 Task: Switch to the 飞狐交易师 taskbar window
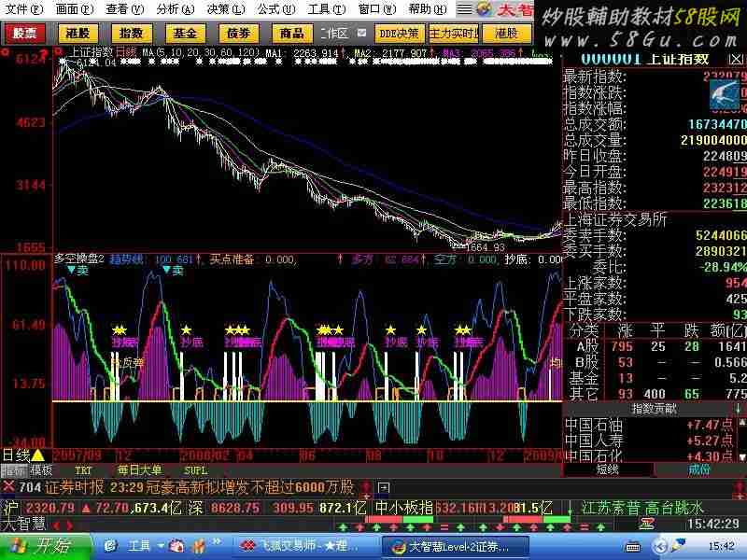click(305, 546)
